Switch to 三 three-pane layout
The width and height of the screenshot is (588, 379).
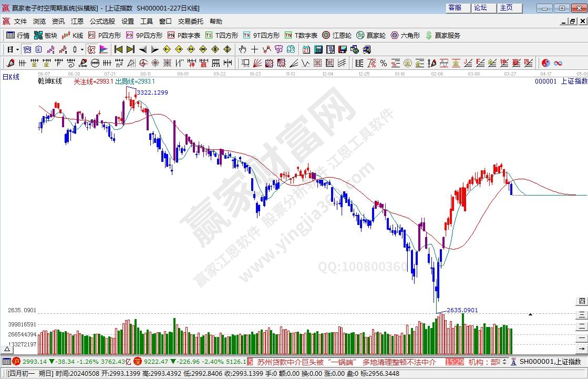tap(582, 314)
